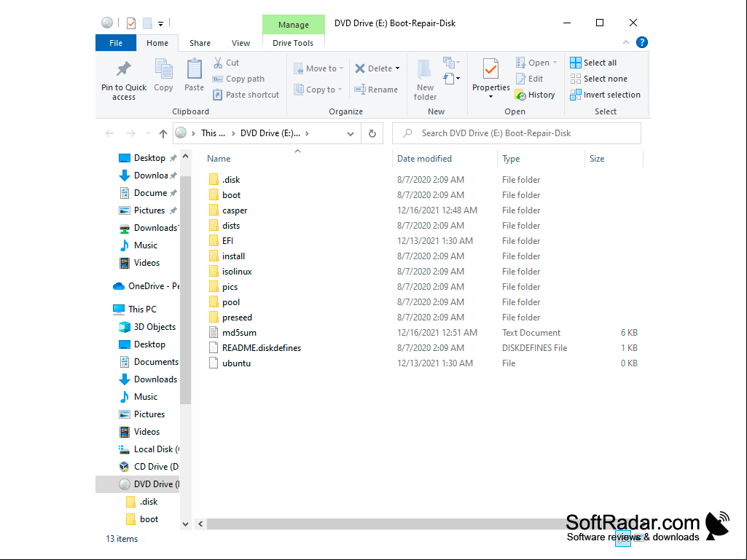
Task: Click the scroll left arrow of file list
Action: (200, 524)
